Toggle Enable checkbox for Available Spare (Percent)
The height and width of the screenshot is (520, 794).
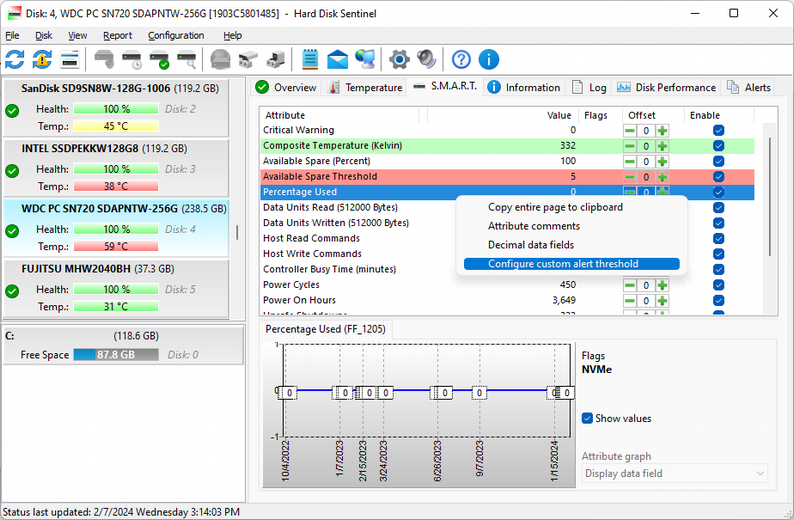pyautogui.click(x=718, y=161)
